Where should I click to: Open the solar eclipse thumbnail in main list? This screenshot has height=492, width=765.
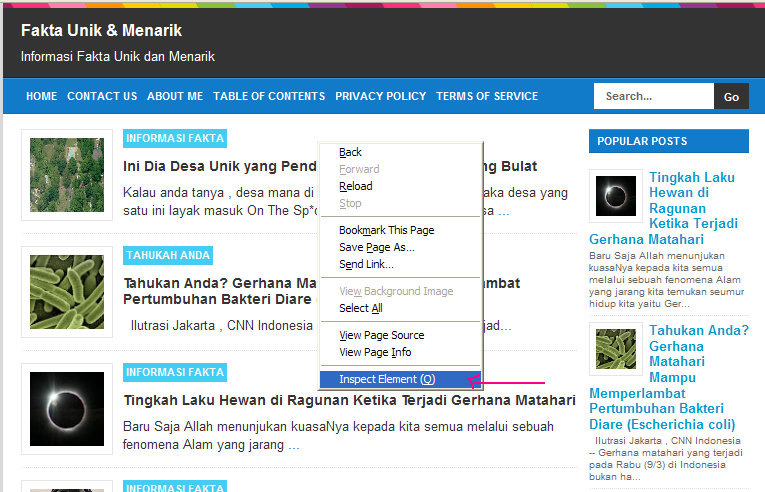pos(67,409)
